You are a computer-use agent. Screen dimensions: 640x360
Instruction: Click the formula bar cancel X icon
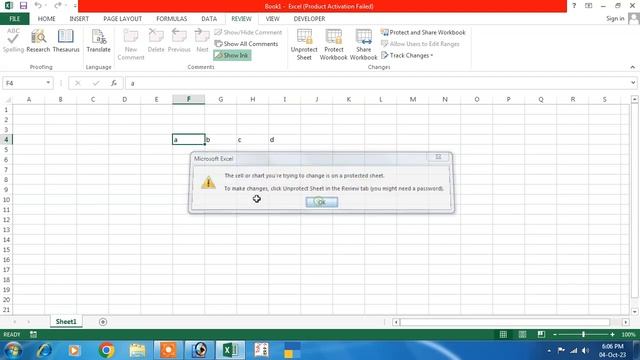point(78,83)
